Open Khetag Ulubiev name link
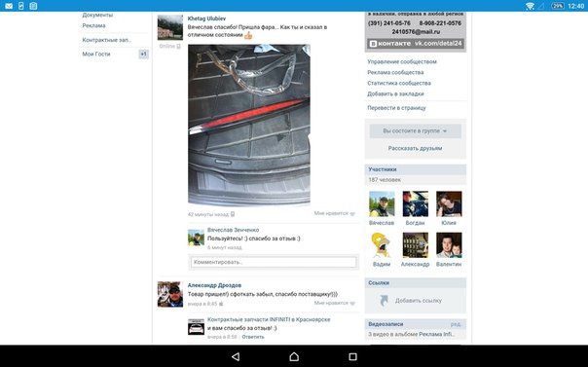 click(206, 18)
